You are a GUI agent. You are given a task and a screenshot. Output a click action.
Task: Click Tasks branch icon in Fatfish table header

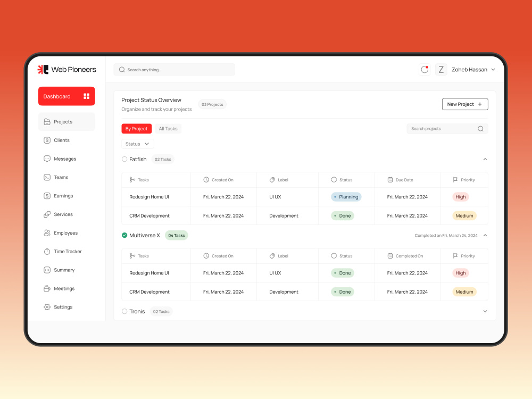(132, 180)
